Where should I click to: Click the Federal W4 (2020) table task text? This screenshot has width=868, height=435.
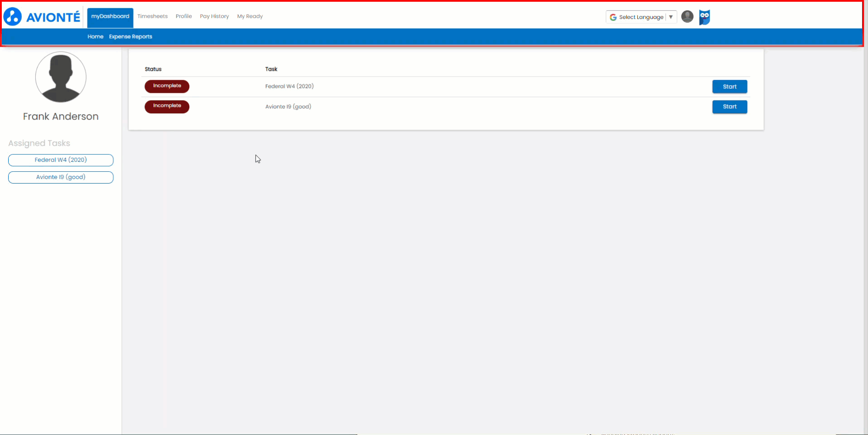pyautogui.click(x=289, y=86)
